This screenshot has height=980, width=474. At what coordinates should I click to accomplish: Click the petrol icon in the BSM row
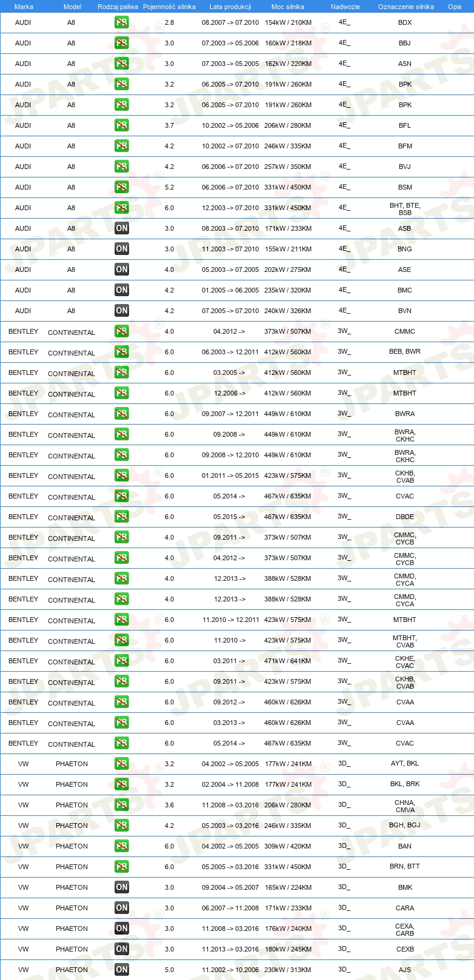[x=122, y=187]
